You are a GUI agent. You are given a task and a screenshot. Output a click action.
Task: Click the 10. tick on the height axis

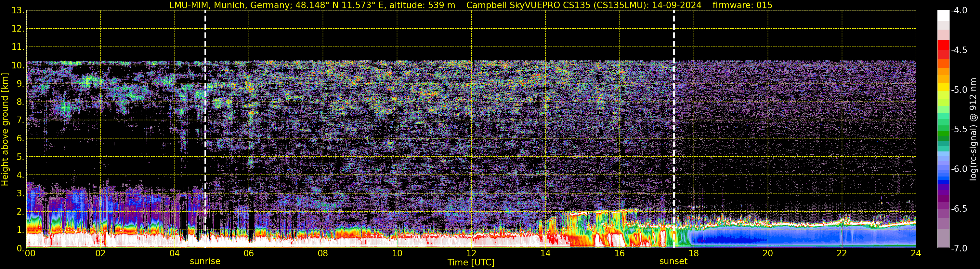18,65
